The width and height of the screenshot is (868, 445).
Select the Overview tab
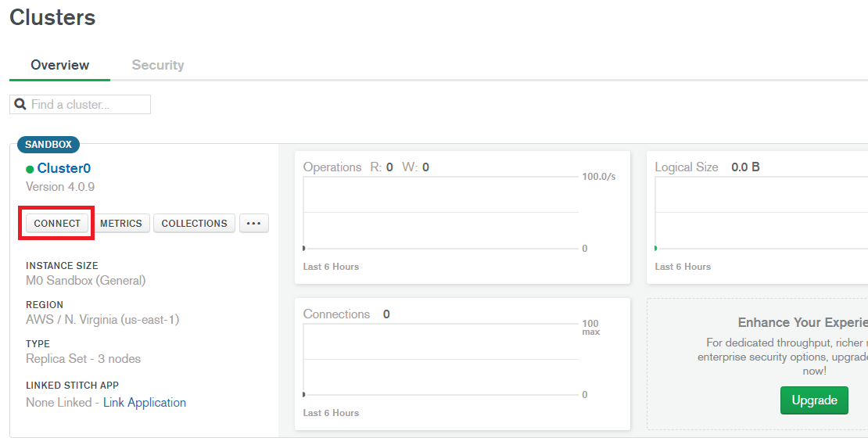coord(59,65)
